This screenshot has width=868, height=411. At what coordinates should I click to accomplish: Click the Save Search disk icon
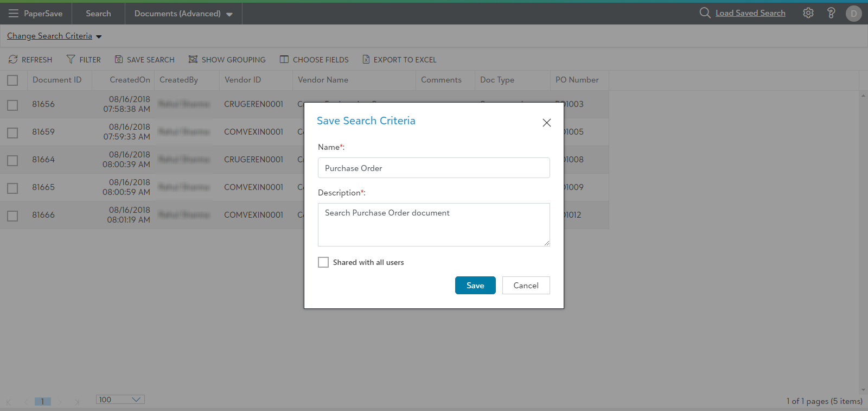(119, 59)
